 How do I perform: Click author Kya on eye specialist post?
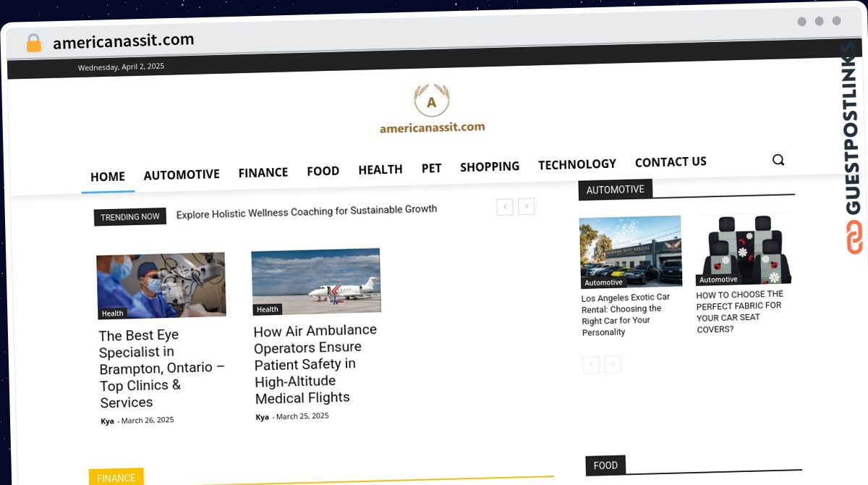107,421
